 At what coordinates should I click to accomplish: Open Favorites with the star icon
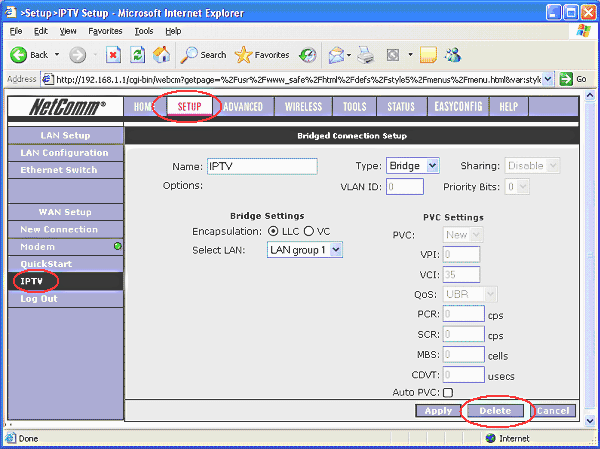[x=243, y=55]
